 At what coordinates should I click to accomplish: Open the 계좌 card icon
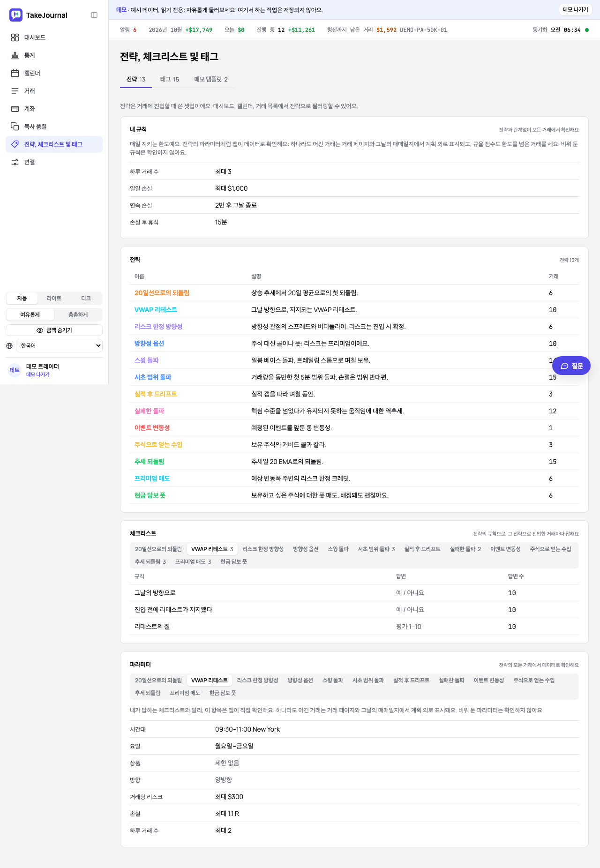(x=15, y=109)
